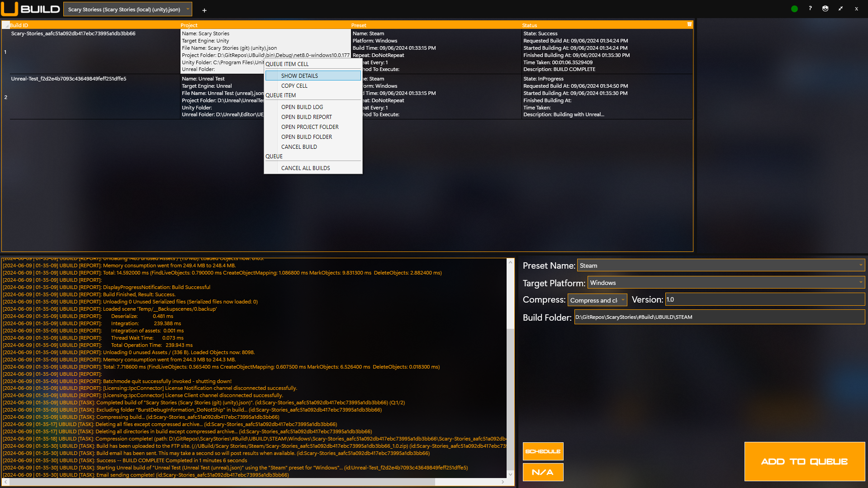The image size is (868, 488).
Task: Choose Open Project Folder menu item
Action: coord(310,127)
